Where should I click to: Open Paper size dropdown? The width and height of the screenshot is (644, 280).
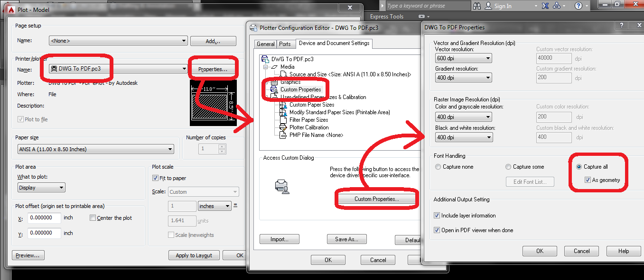pos(95,149)
